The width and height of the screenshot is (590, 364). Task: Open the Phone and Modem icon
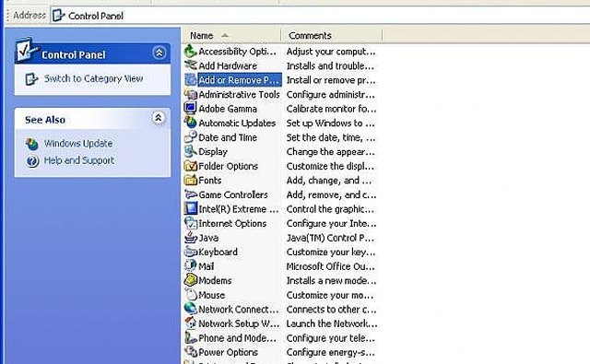click(x=191, y=337)
